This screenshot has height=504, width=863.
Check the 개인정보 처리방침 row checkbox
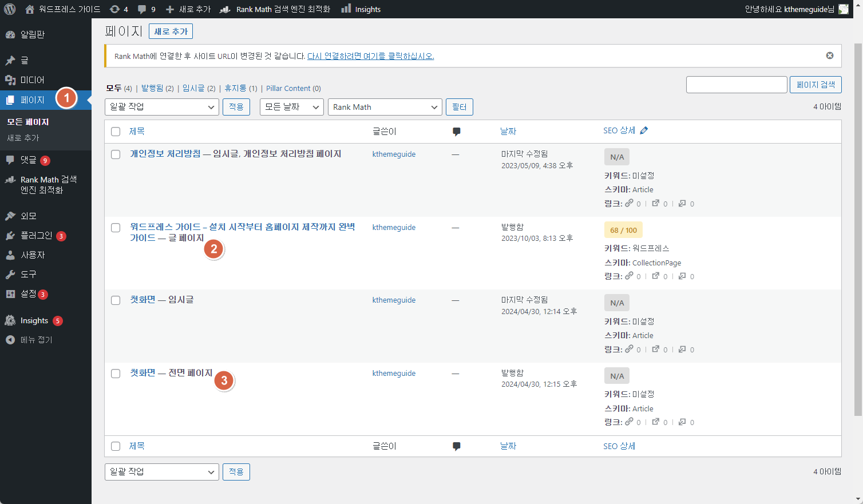[116, 154]
